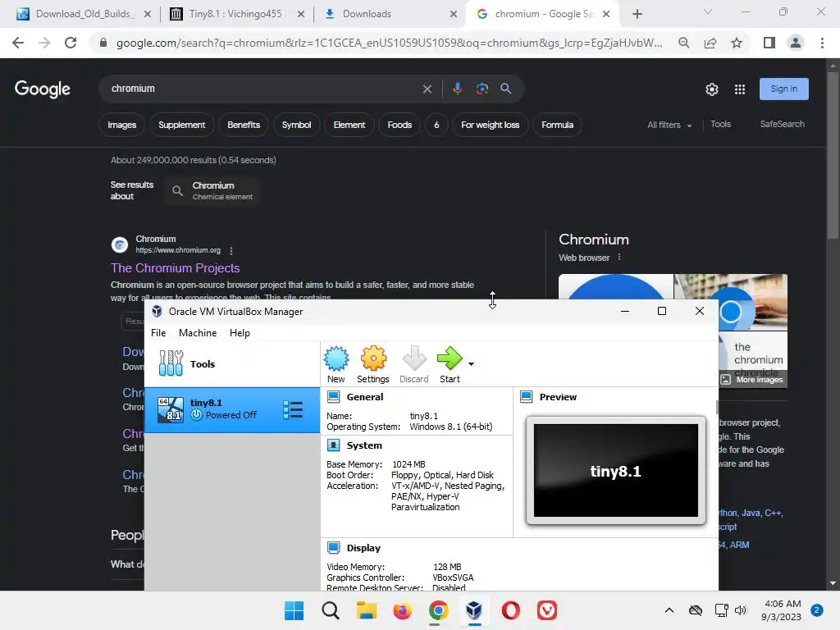
Task: Open More images in Chromium panel
Action: [x=752, y=379]
